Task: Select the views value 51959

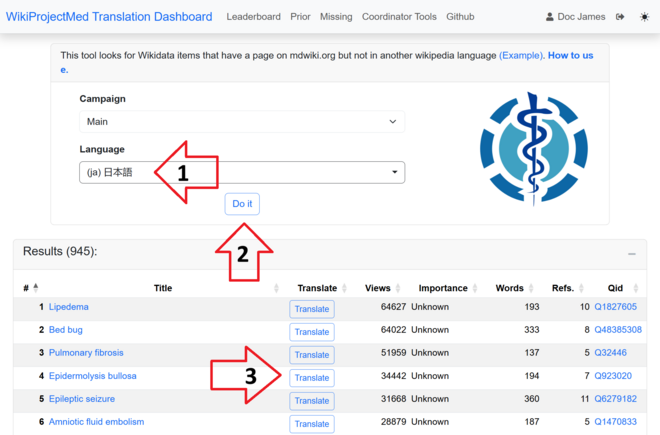Action: 393,353
